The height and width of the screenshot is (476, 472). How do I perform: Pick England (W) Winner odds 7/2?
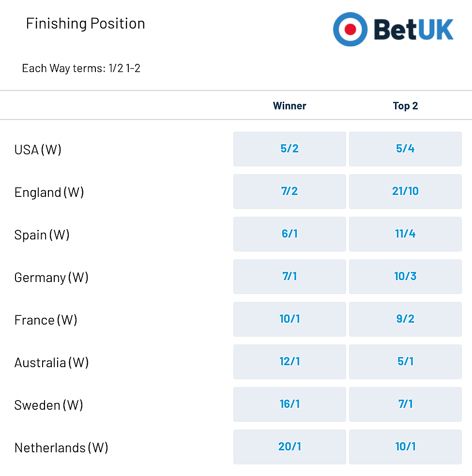click(289, 192)
